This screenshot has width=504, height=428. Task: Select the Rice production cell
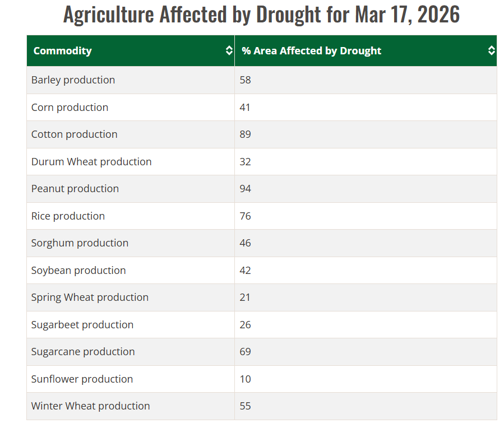(x=68, y=216)
